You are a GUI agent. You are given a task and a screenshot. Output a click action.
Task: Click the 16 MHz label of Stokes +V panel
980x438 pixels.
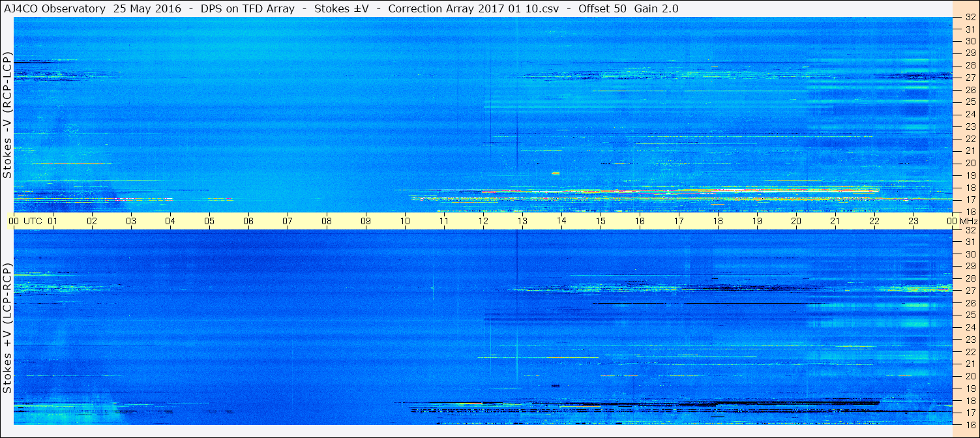(x=970, y=425)
